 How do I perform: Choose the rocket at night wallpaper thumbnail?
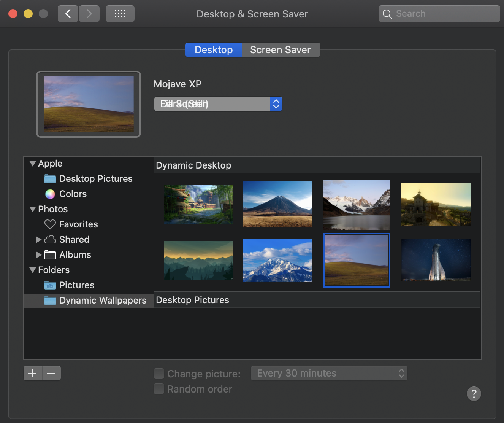436,260
